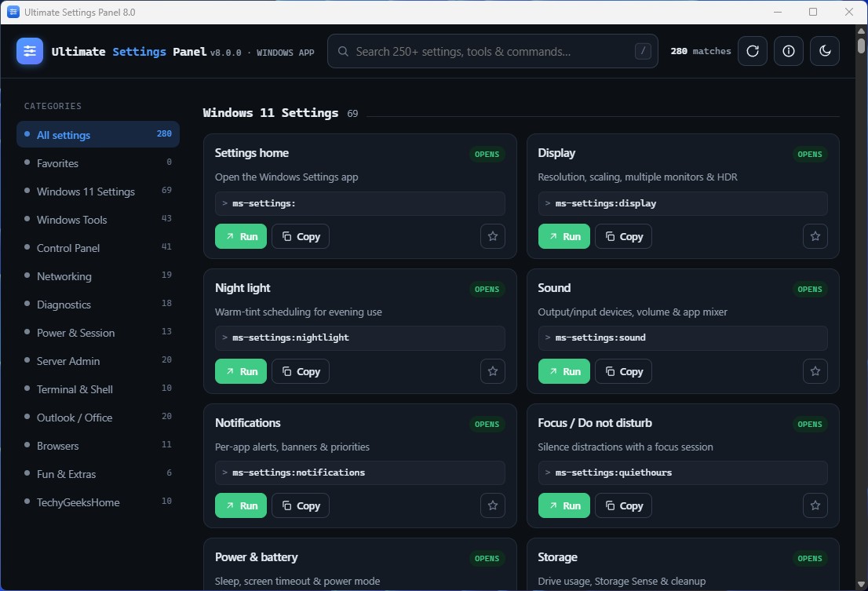Open the info/about icon button
This screenshot has width=868, height=591.
click(x=788, y=51)
